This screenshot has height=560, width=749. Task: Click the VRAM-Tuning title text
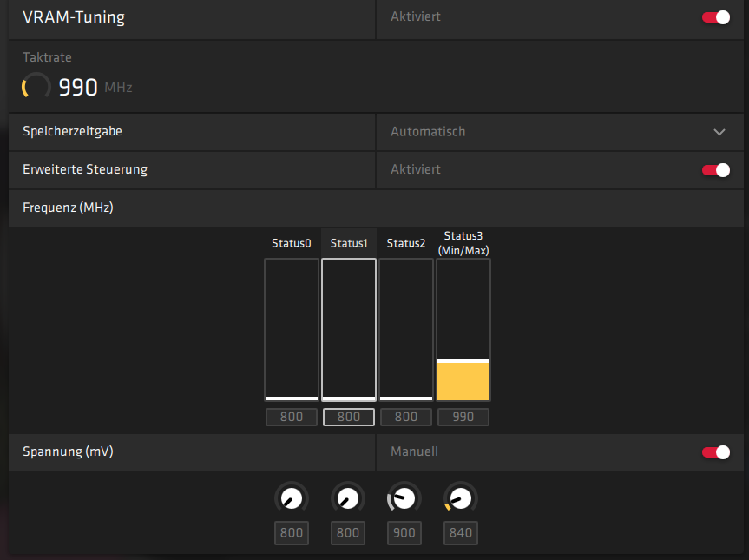74,17
